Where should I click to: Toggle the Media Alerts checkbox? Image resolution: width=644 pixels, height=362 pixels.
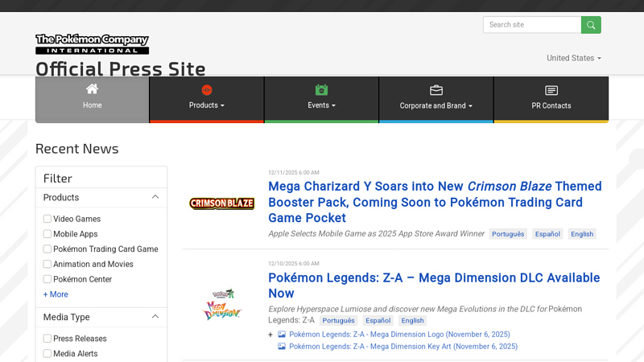coord(47,353)
